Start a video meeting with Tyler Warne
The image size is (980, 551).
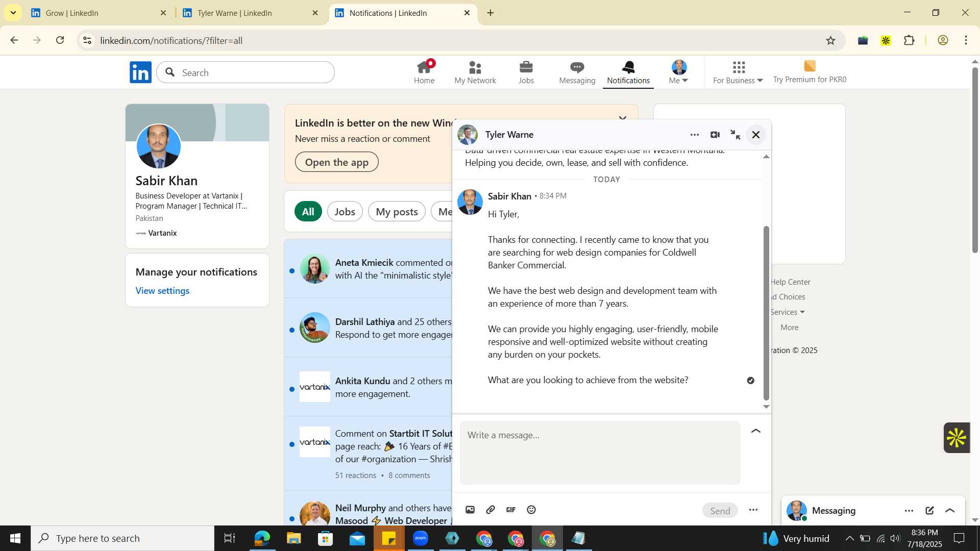[715, 135]
